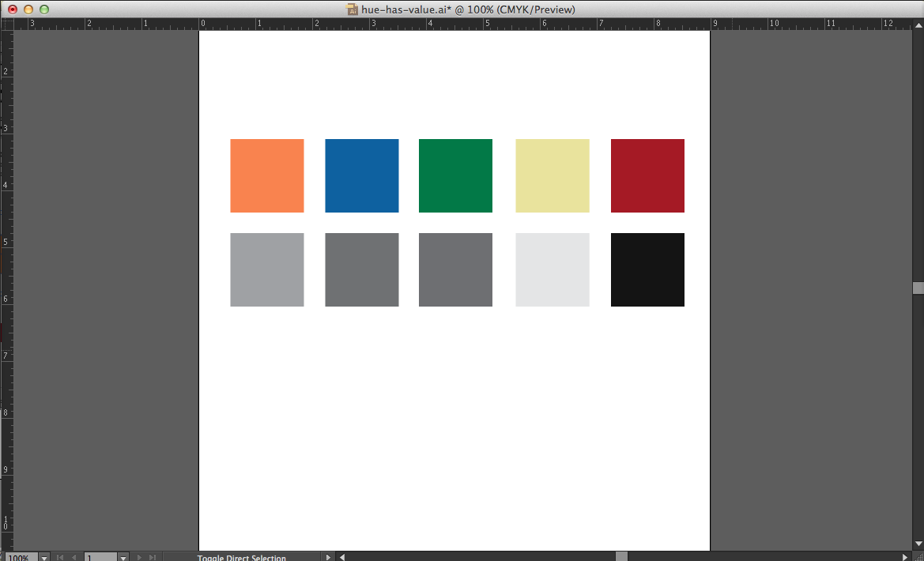Image resolution: width=924 pixels, height=561 pixels.
Task: Click the 100% zoom level field
Action: coord(19,557)
